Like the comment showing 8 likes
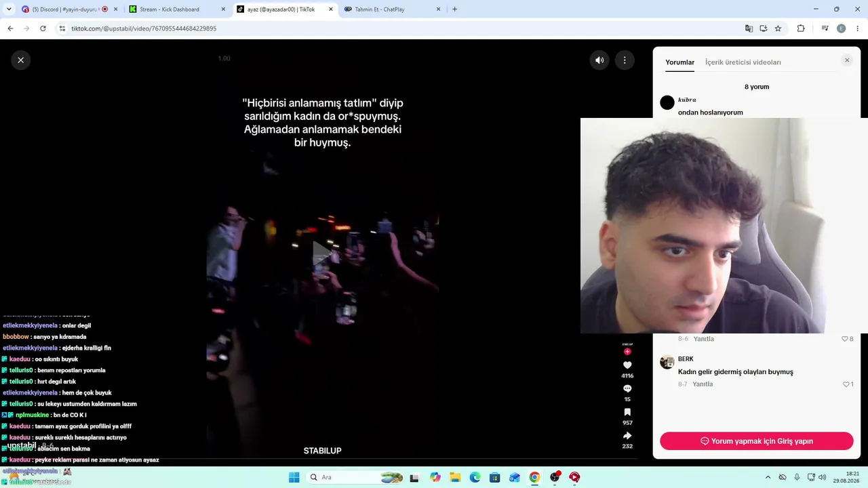 [845, 339]
